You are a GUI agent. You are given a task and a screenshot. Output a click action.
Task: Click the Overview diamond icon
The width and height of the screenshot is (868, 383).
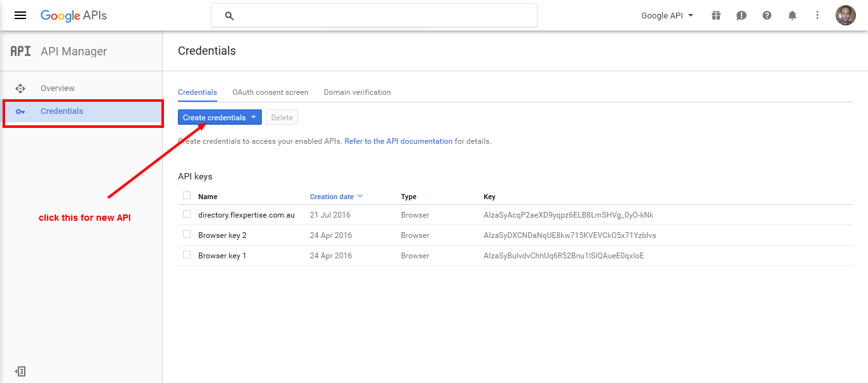tap(20, 88)
